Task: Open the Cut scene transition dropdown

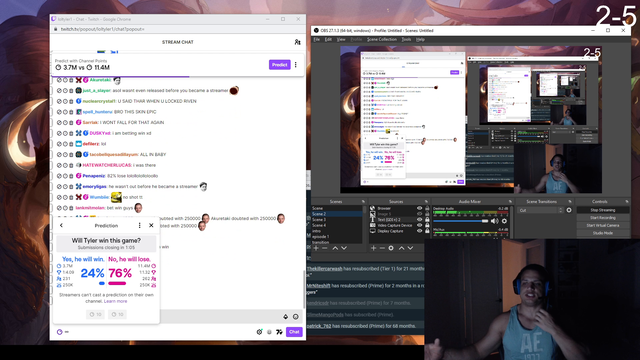Action: 540,210
